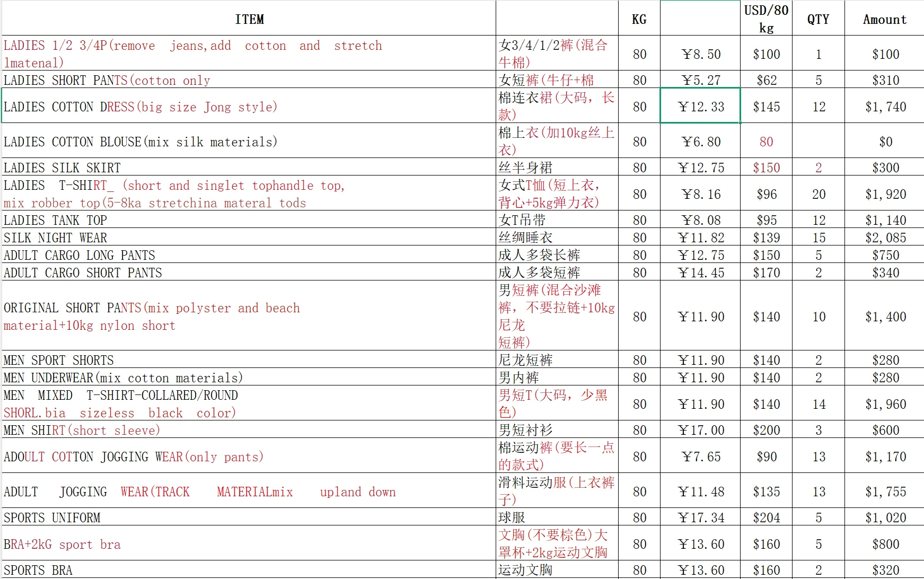Click LADIES COTTON BLOUSE item cell
The height and width of the screenshot is (579, 924).
[249, 141]
